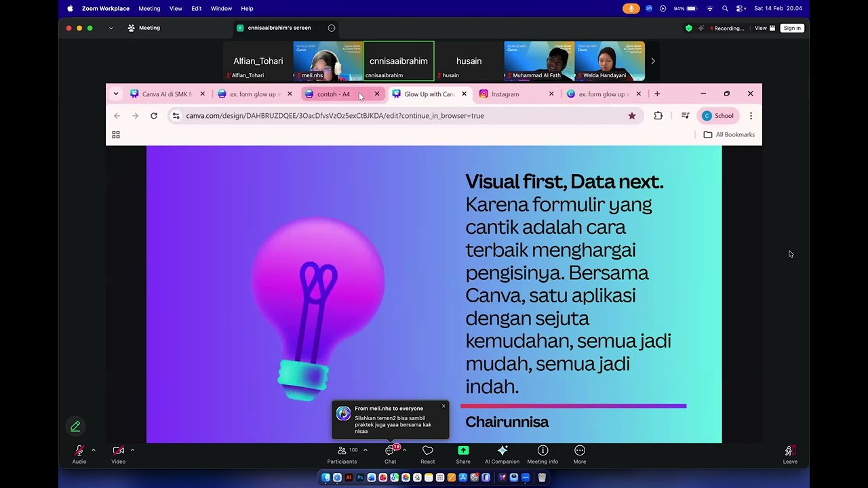Open the Help menu
The image size is (868, 488).
point(247,8)
